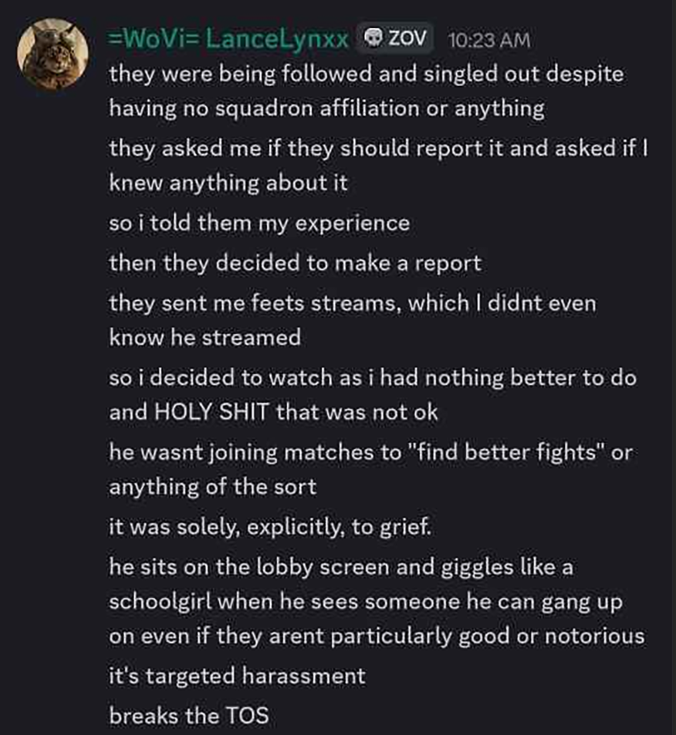Select the message starting 'he wasnt joining matches'

(x=370, y=470)
